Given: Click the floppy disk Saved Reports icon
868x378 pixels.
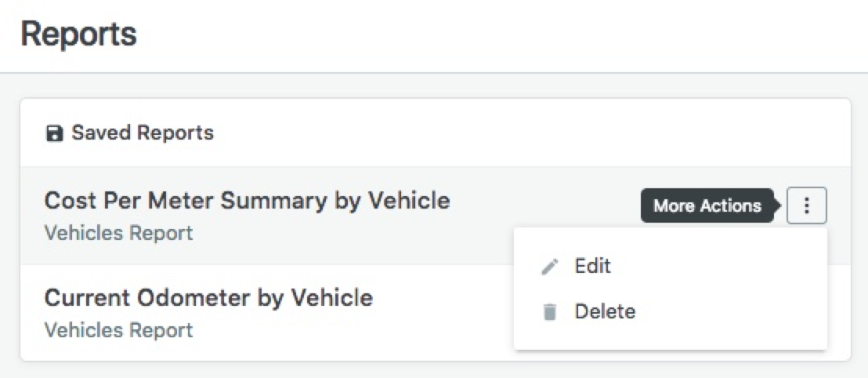Looking at the screenshot, I should coord(54,133).
